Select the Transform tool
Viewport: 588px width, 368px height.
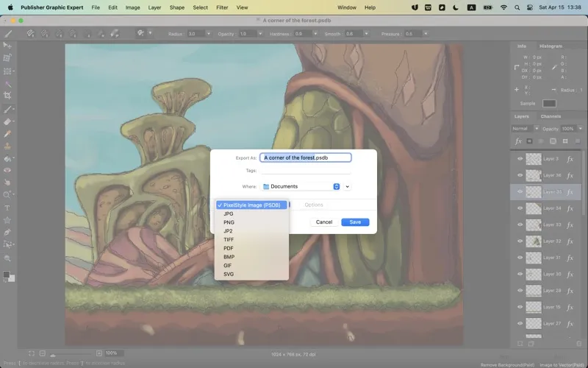[x=7, y=58]
